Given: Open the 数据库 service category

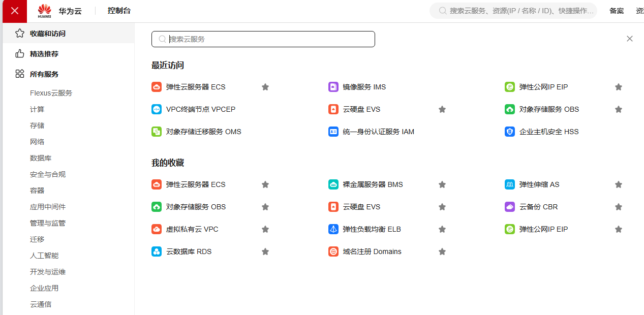Looking at the screenshot, I should pos(41,158).
